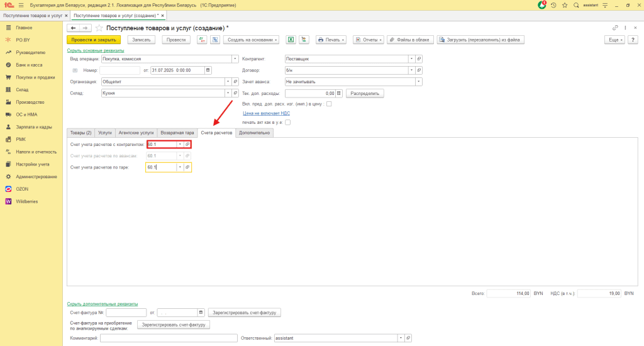Switch to Агентские услуги tab
This screenshot has height=346, width=644.
136,133
